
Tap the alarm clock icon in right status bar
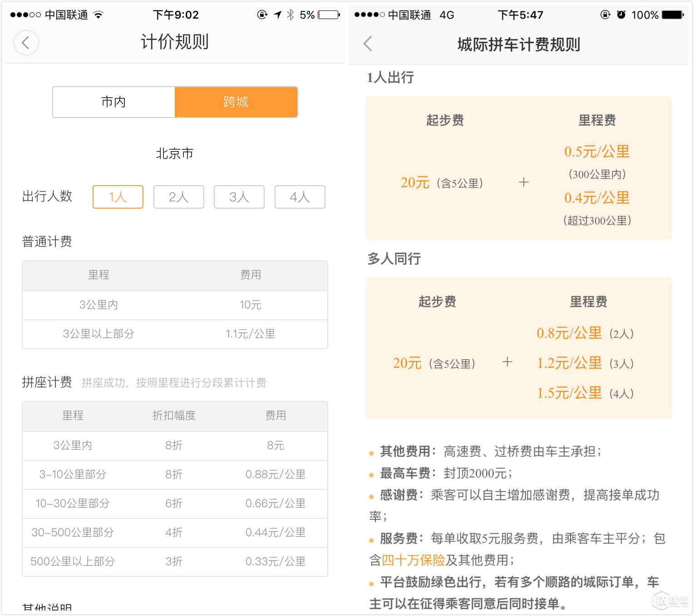pos(622,14)
